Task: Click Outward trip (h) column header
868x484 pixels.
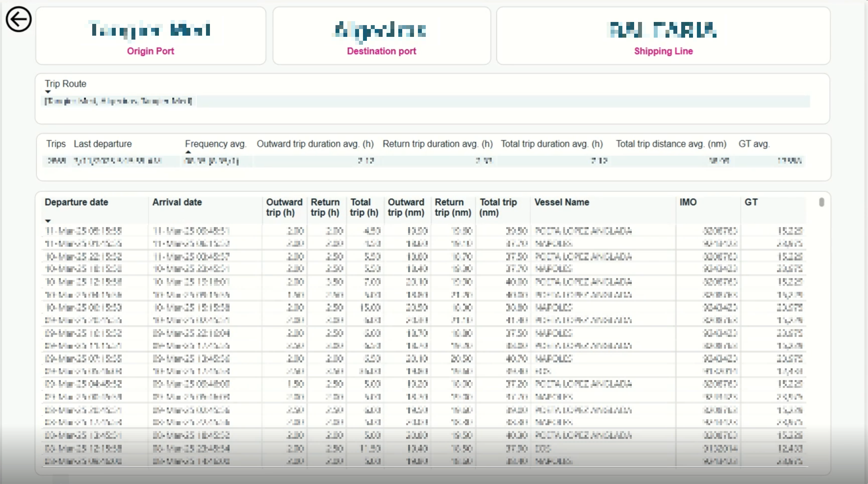Action: click(x=284, y=207)
